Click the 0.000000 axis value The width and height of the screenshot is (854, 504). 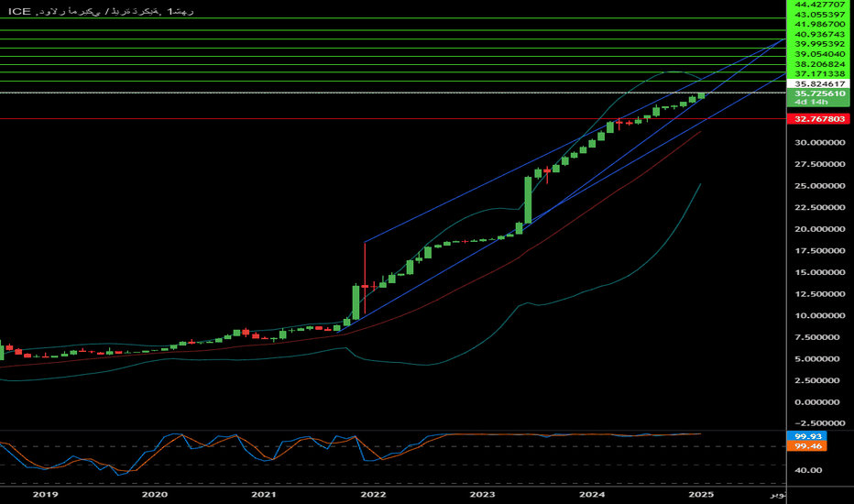(817, 402)
